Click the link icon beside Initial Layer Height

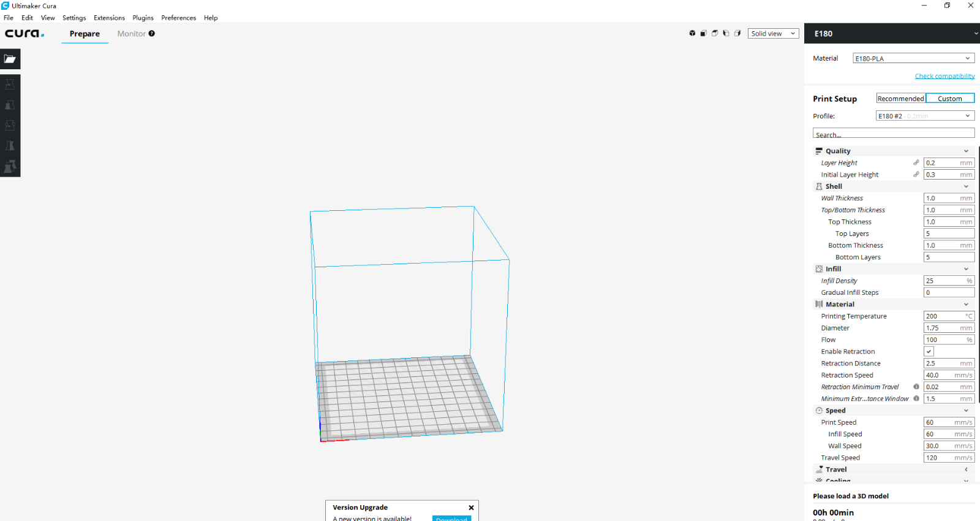(916, 174)
